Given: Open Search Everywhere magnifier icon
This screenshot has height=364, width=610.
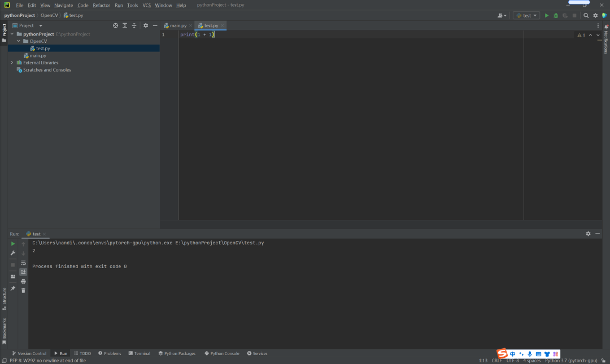Looking at the screenshot, I should 586,16.
